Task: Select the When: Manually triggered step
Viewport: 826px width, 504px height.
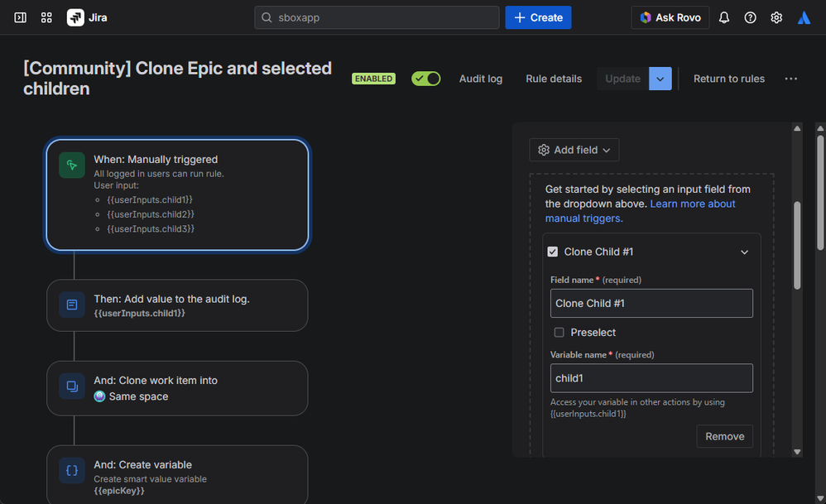Action: 177,194
